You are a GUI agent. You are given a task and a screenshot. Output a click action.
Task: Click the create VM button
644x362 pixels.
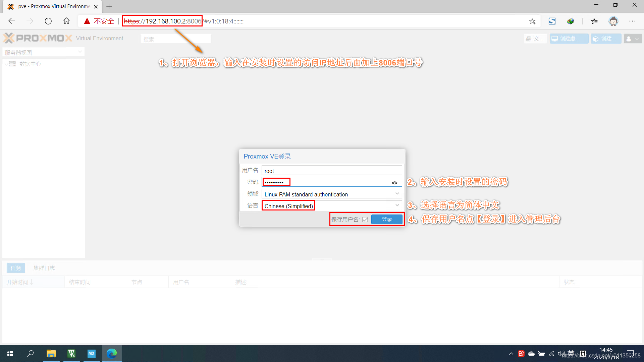coord(569,39)
